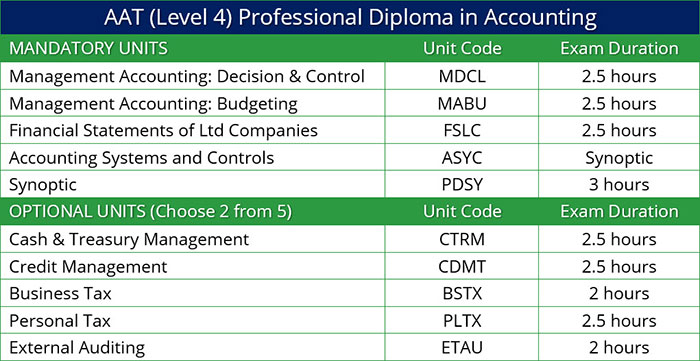Select the 3 hours exam duration cell

619,185
